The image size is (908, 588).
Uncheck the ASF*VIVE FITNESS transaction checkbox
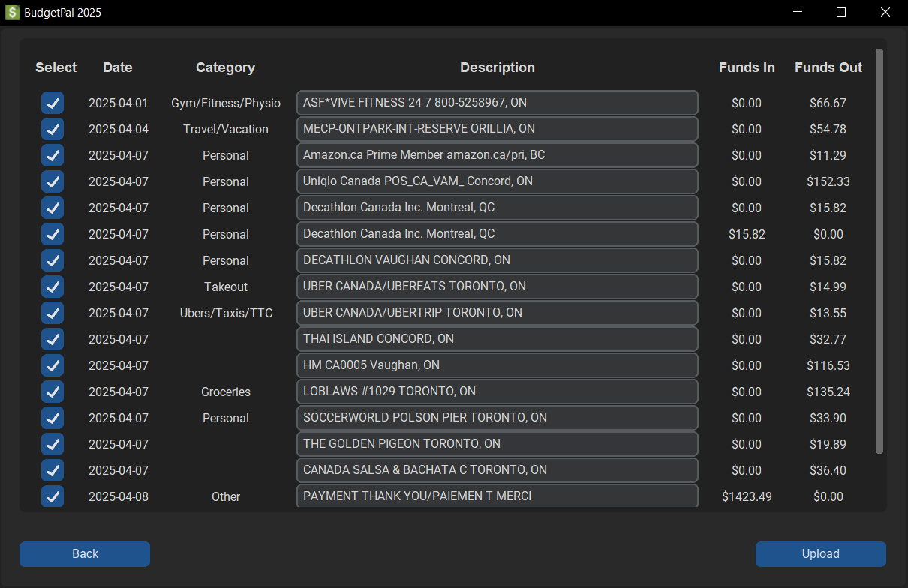pyautogui.click(x=53, y=103)
